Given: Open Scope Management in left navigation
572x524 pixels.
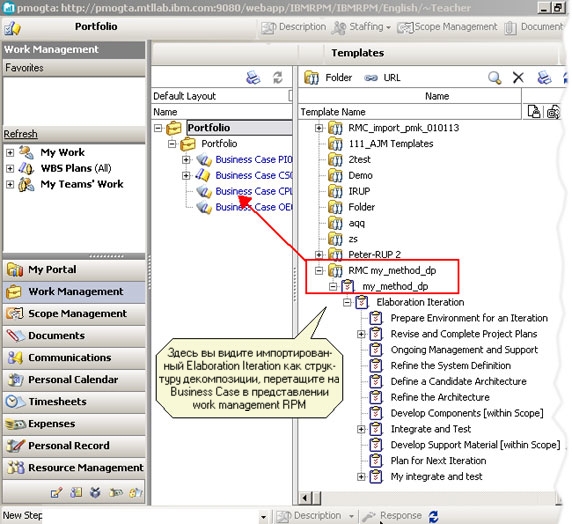Looking at the screenshot, I should (74, 313).
